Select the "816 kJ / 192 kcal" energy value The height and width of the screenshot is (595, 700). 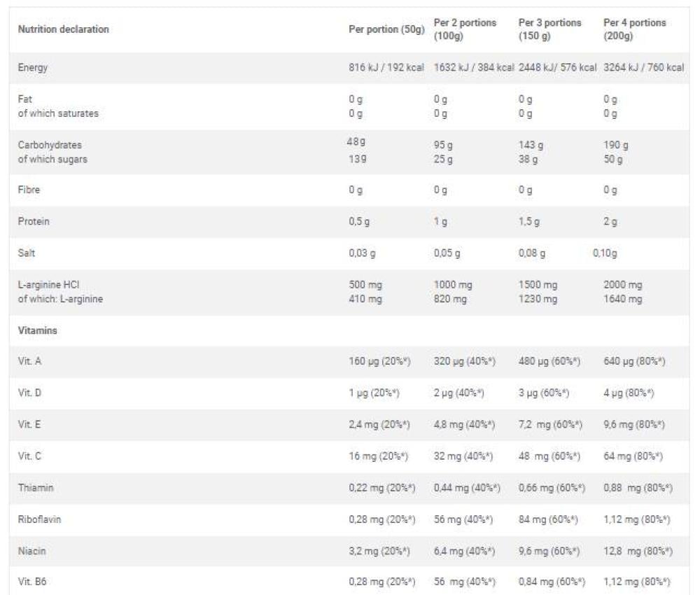pos(386,68)
